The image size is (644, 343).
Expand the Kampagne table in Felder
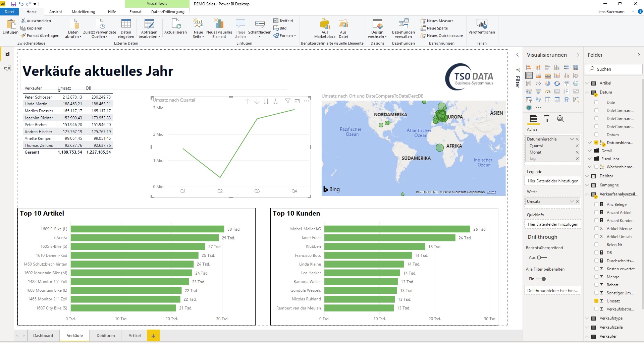point(587,185)
